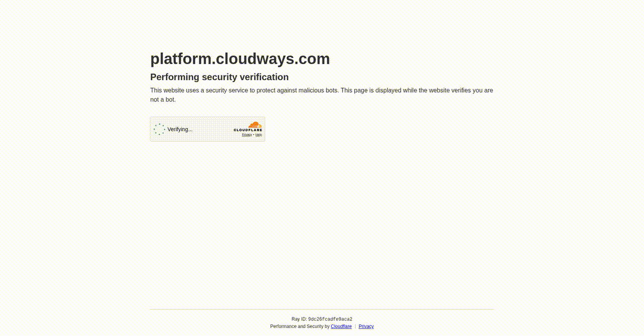Viewport: 644px width, 336px height.
Task: Click the "Performing security verification" subheading
Action: (x=219, y=77)
